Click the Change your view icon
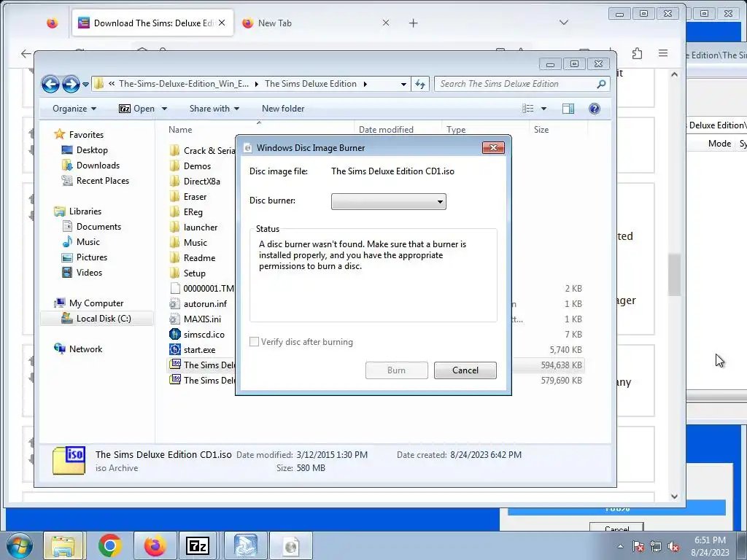Screen dimensions: 747x560 click(528, 109)
